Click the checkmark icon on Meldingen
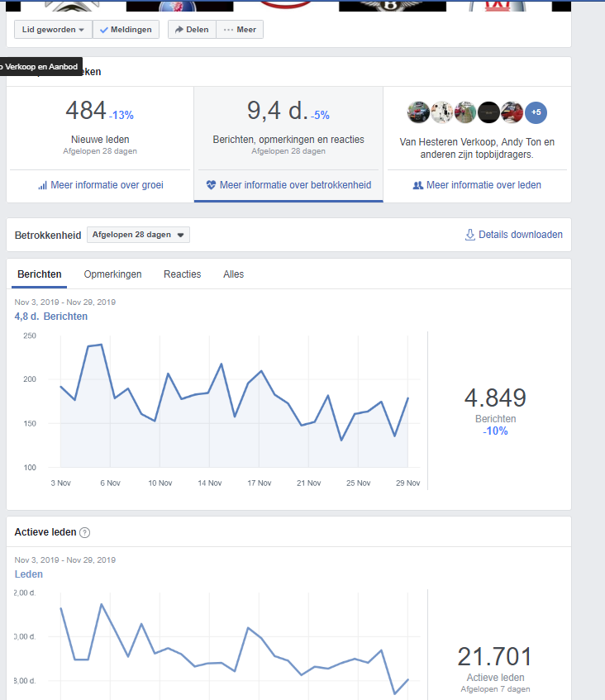 [104, 30]
